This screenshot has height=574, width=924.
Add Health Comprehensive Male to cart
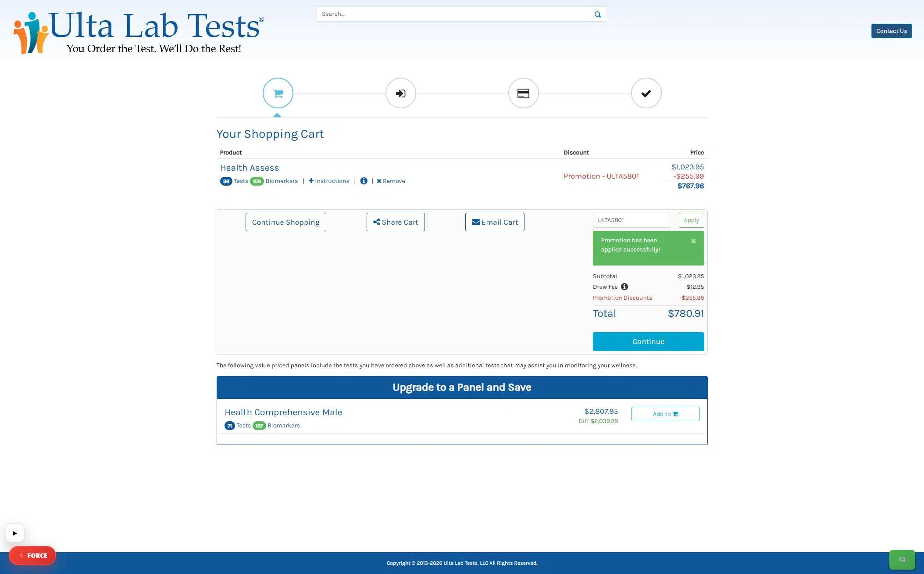pyautogui.click(x=665, y=414)
